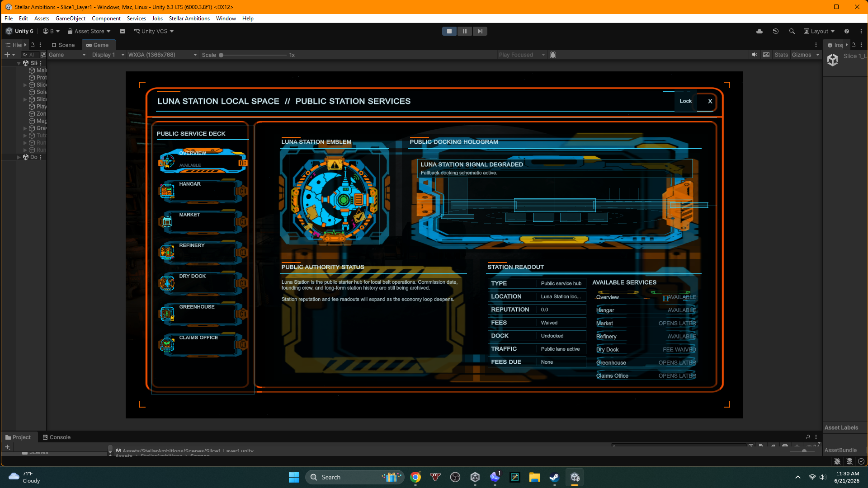Toggle the Stats overlay

781,55
